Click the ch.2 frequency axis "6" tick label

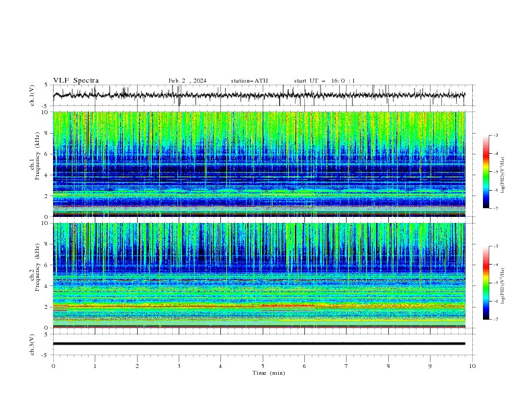coord(47,265)
